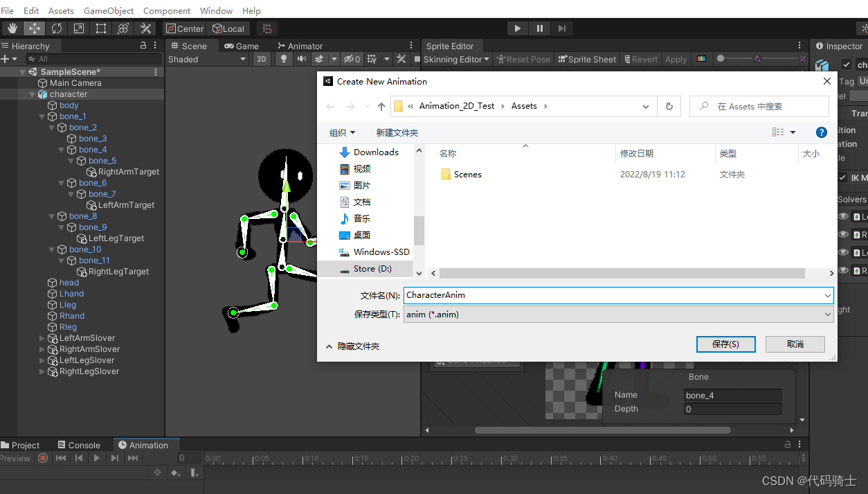Toggle scene effects layers icon
Image resolution: width=868 pixels, height=494 pixels.
(319, 59)
